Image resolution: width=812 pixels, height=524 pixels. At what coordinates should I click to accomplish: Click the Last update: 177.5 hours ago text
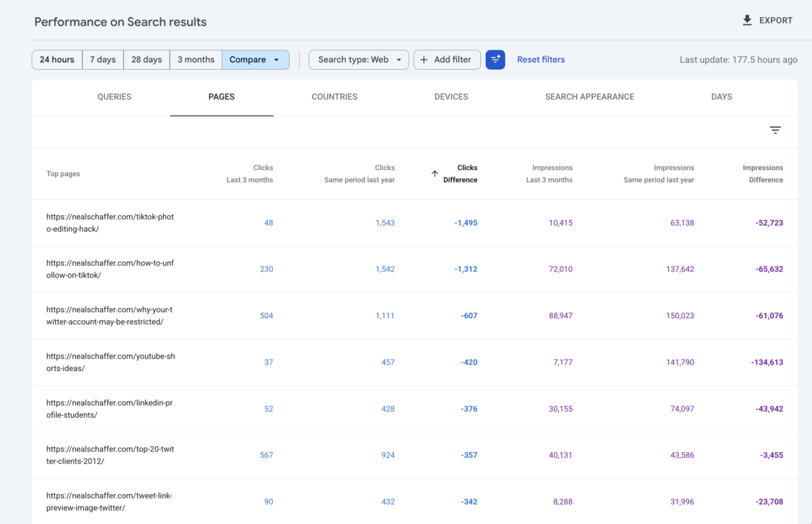(x=739, y=60)
